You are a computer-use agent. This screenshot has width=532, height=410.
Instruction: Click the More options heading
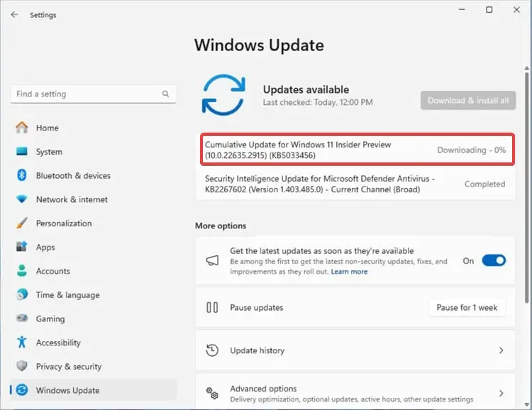point(221,226)
